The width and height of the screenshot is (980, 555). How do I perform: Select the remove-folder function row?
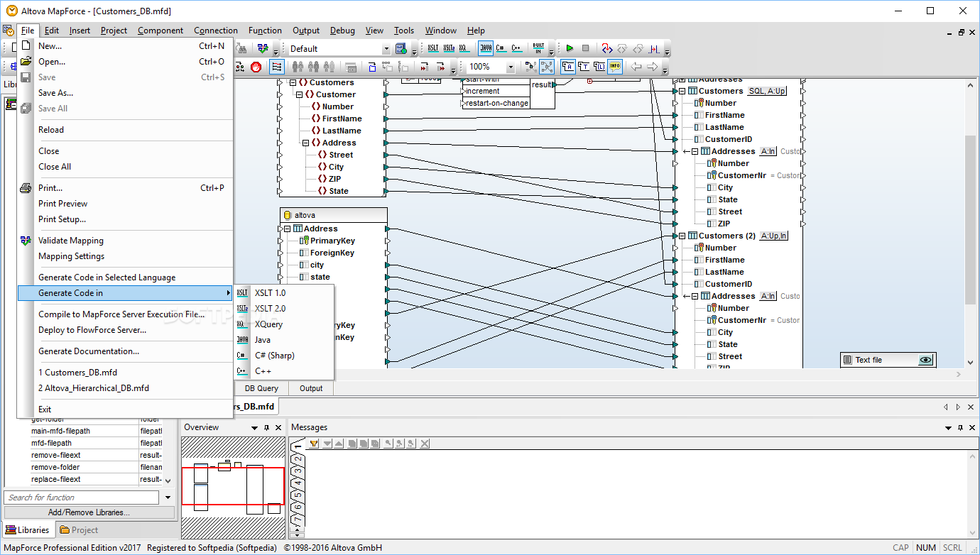click(x=97, y=467)
